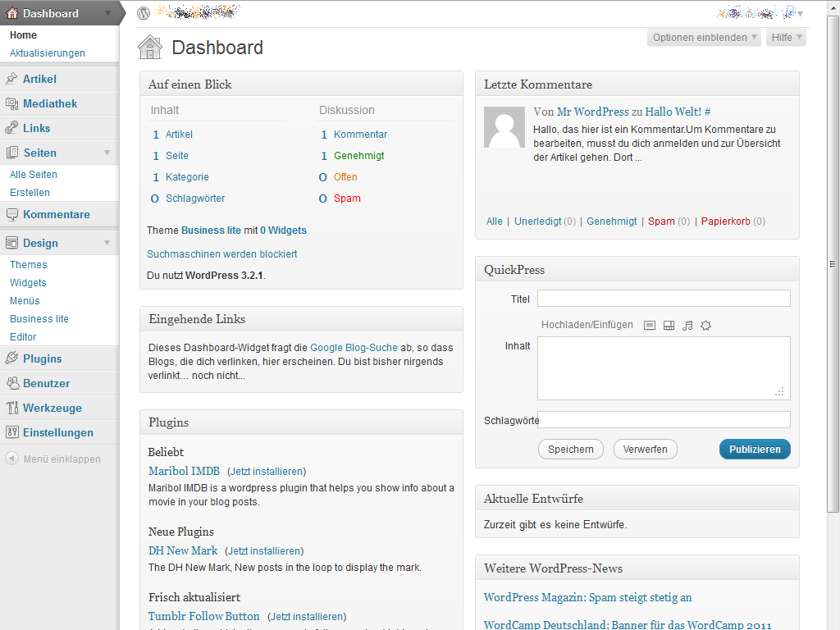
Task: Open the Optionen einblenden panel
Action: (704, 38)
